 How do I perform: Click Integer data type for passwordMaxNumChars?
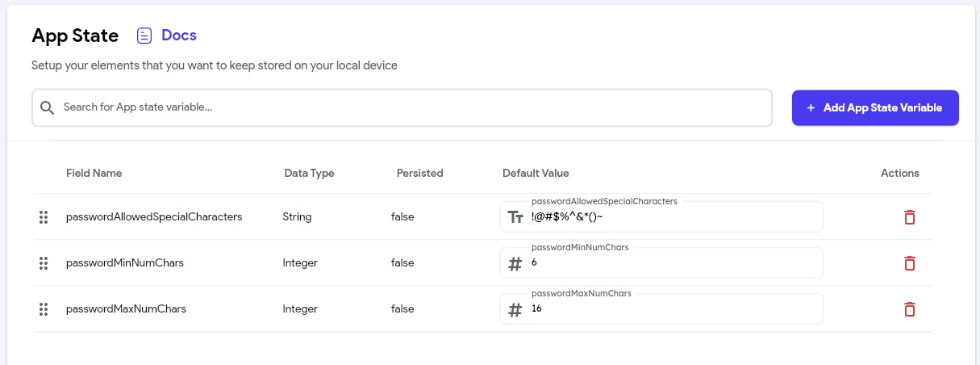coord(300,309)
